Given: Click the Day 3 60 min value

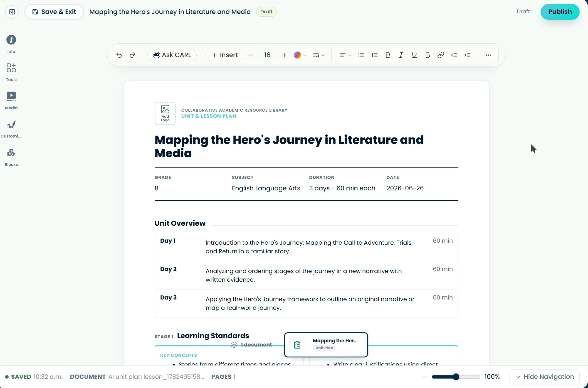Looking at the screenshot, I should pos(443,298).
